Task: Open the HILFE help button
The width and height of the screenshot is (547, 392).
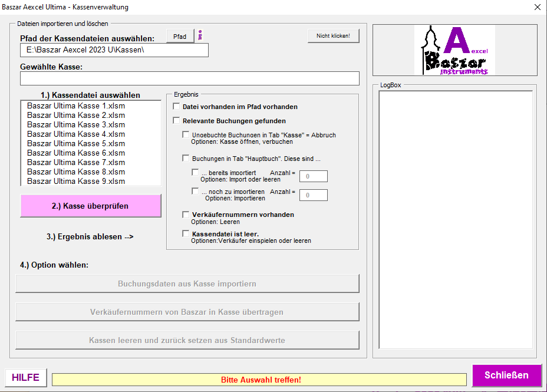Action: (26, 377)
